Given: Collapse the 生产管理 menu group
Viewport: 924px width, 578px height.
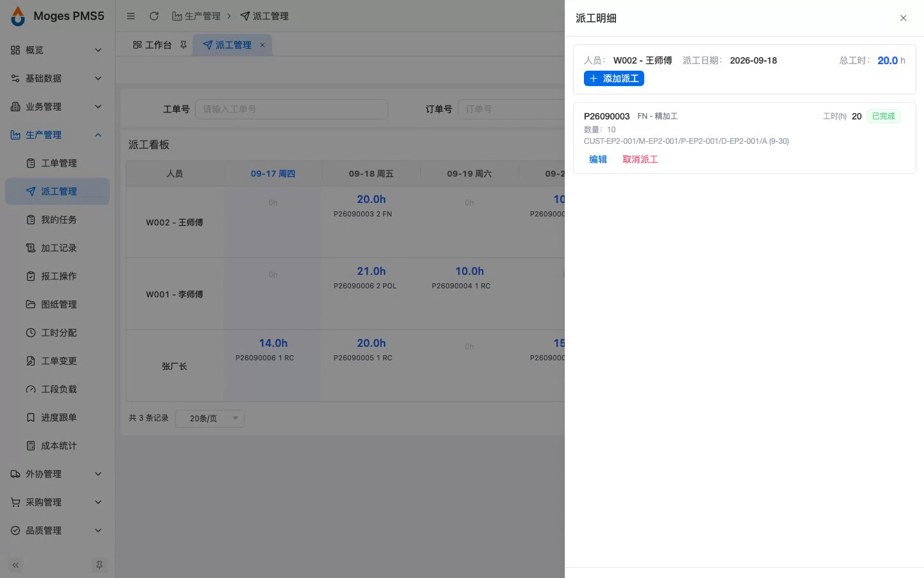Looking at the screenshot, I should (x=57, y=135).
